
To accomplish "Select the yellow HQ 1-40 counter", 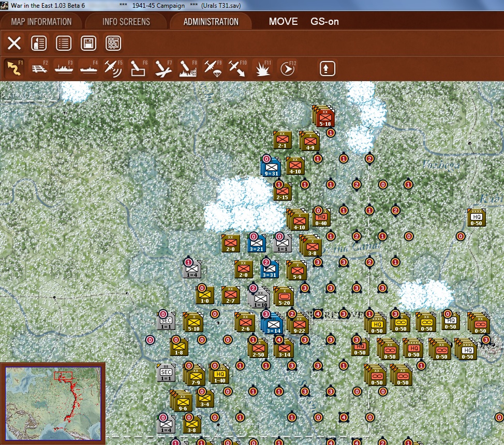I will [x=219, y=375].
